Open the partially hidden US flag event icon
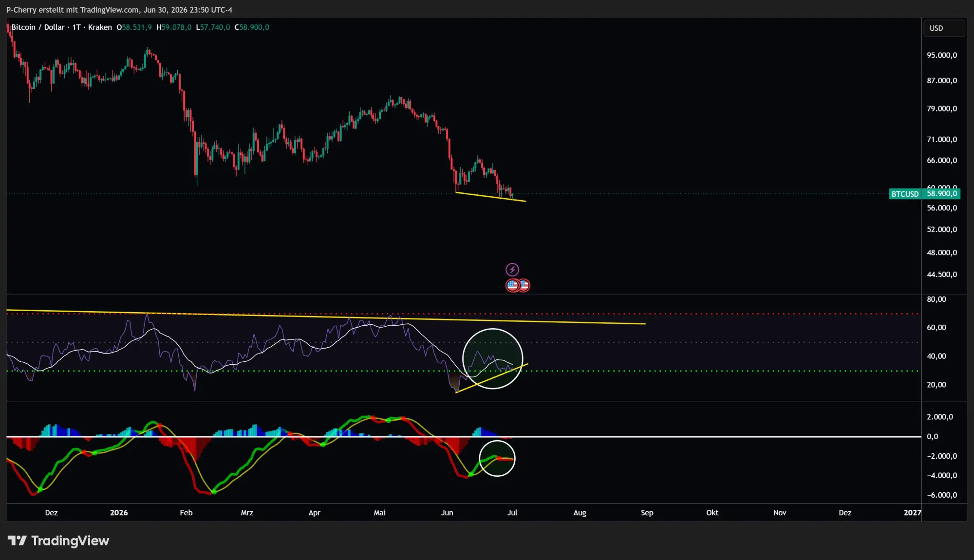Image resolution: width=974 pixels, height=560 pixels. click(525, 285)
